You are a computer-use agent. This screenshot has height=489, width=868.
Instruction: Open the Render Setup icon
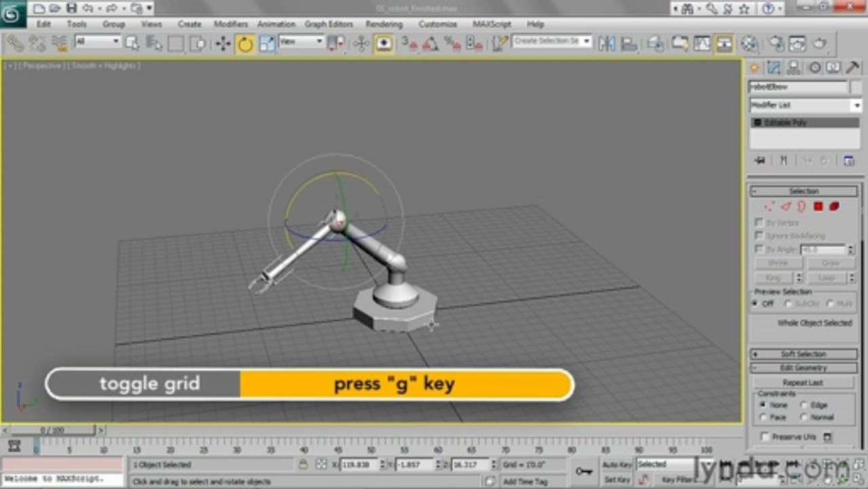(x=776, y=43)
